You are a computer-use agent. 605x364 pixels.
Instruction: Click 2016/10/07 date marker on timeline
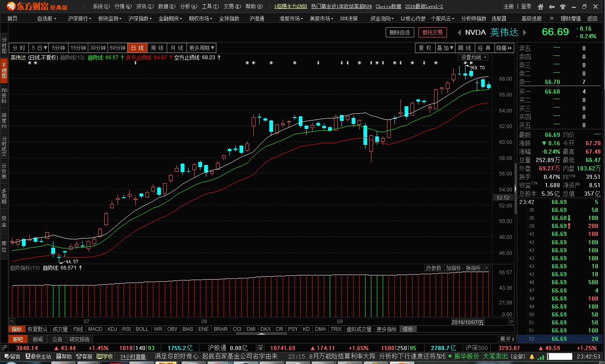468,322
